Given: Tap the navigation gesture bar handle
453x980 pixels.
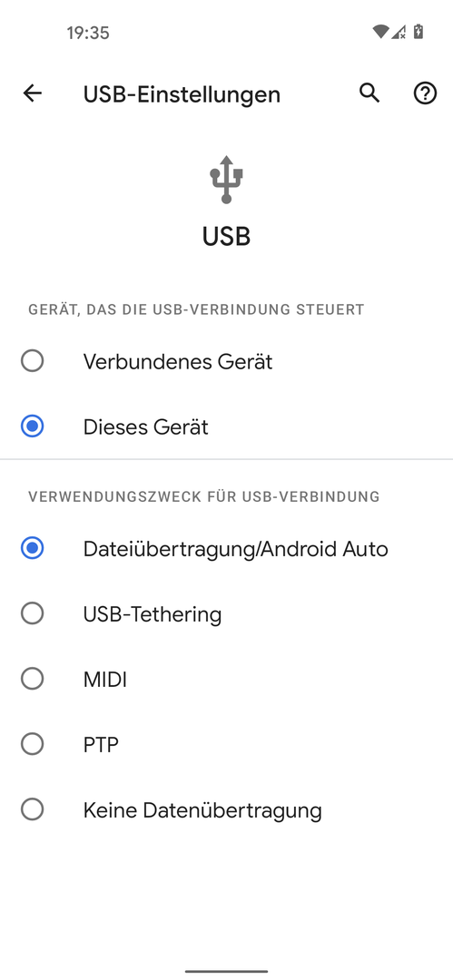Looking at the screenshot, I should coord(227,971).
